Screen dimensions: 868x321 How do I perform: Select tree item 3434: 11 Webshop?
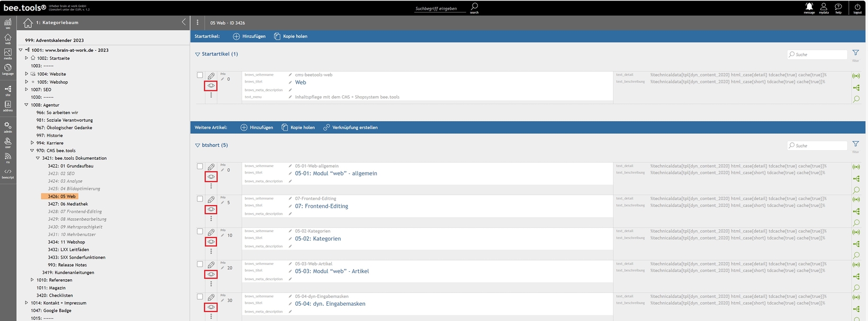pyautogui.click(x=66, y=242)
